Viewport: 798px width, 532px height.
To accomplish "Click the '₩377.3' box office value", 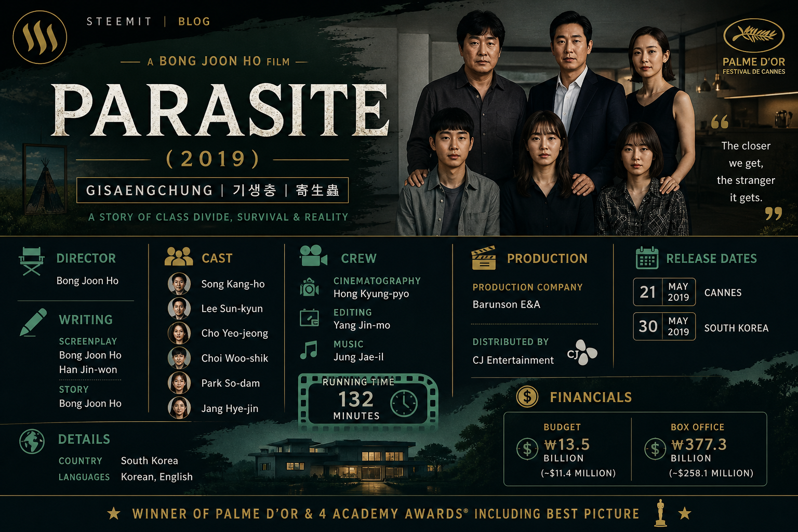I will [x=699, y=445].
